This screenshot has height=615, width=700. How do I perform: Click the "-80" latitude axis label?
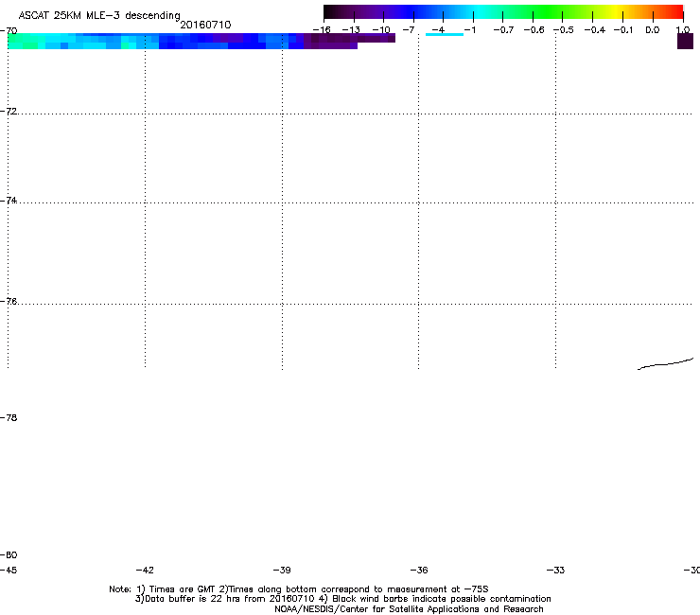9,554
